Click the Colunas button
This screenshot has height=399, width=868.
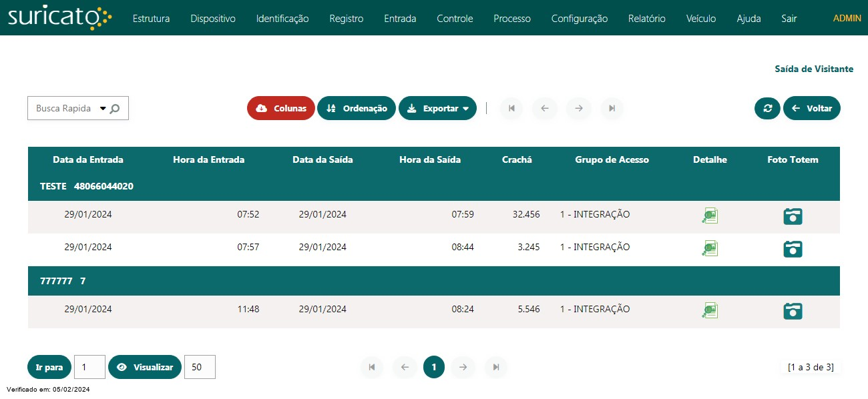(281, 108)
